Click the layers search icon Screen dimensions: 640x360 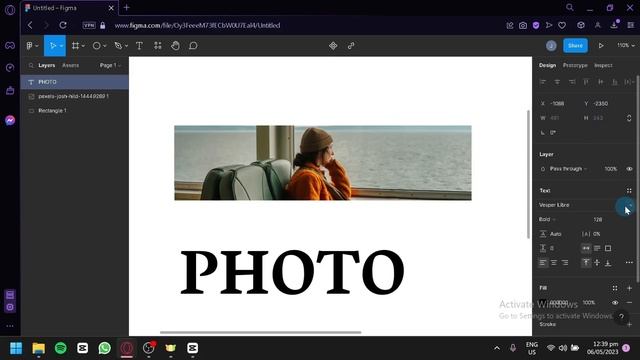(31, 65)
